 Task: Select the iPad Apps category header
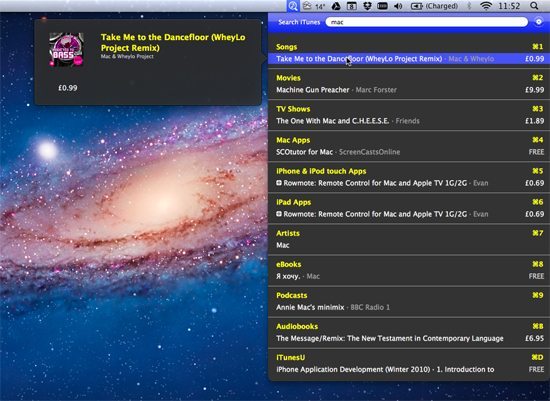coord(294,202)
